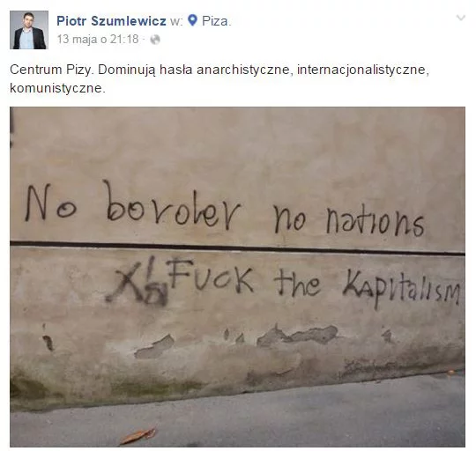Click the word 'anarchistyczne' in post text
Viewport: 476px width, 451px height.
pos(243,70)
